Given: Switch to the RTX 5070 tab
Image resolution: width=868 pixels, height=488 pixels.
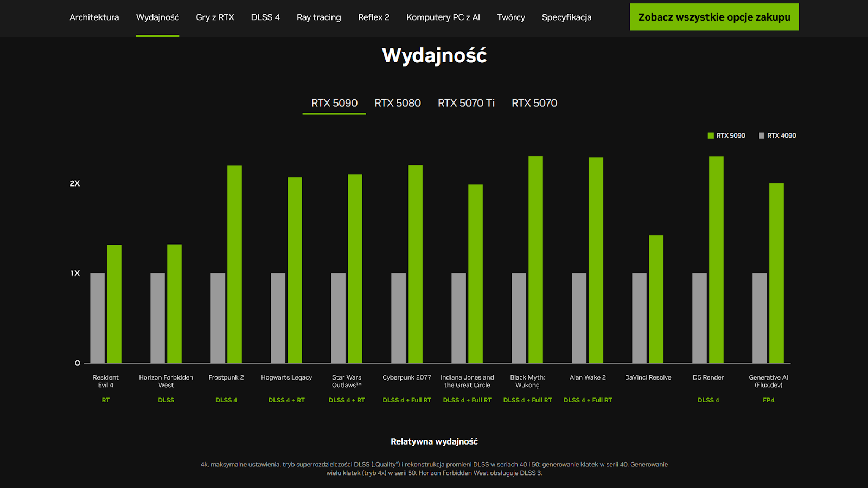Looking at the screenshot, I should click(534, 103).
